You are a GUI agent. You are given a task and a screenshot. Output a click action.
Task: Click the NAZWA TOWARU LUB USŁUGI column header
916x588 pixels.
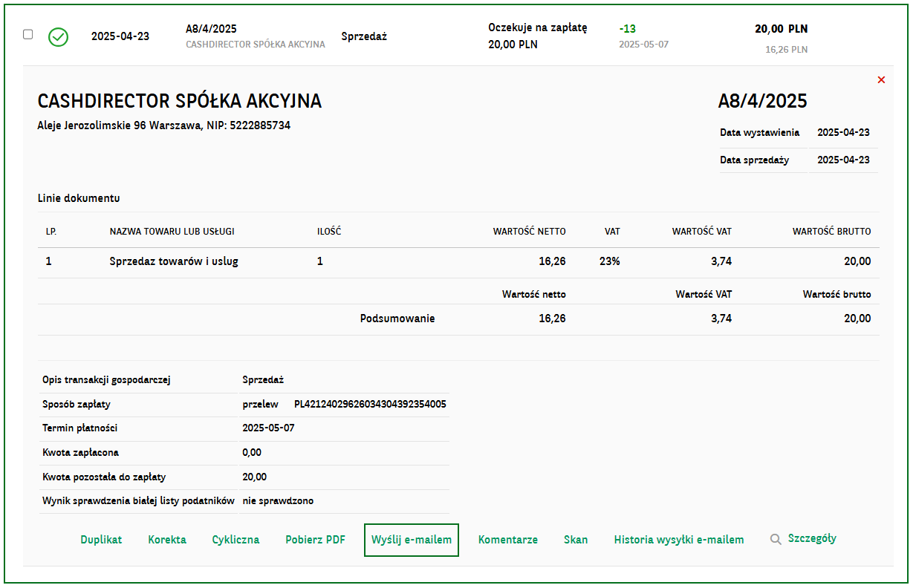(172, 232)
